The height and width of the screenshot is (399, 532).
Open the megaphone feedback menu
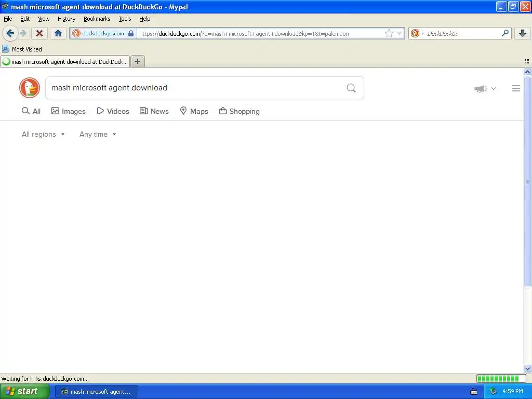[485, 88]
